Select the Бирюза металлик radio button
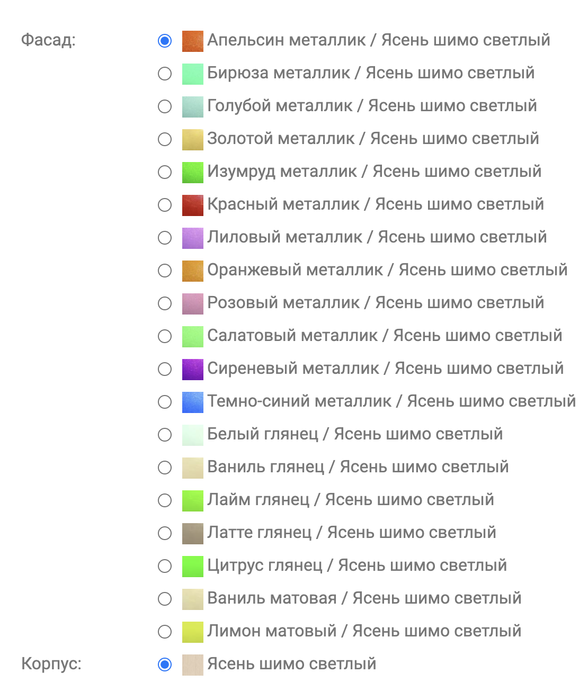Image resolution: width=588 pixels, height=700 pixels. coord(165,74)
